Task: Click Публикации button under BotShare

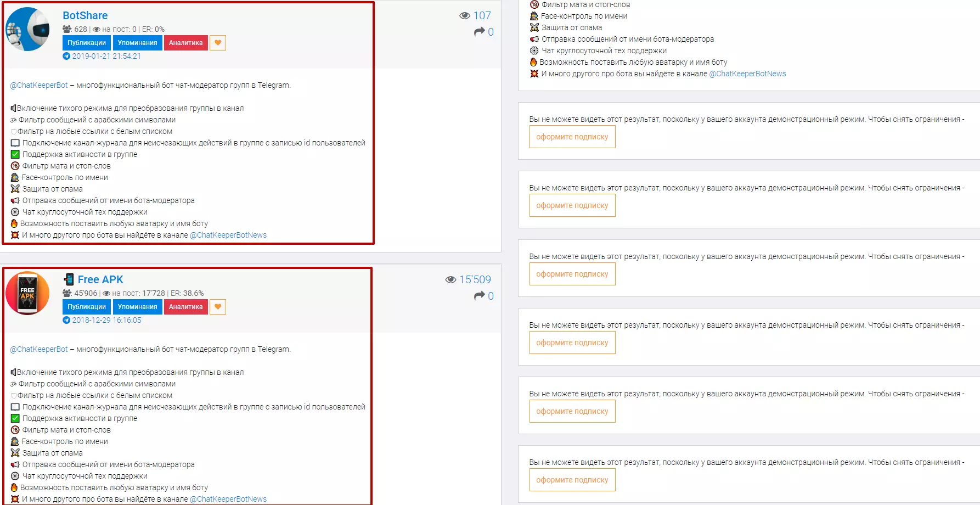Action: [87, 43]
